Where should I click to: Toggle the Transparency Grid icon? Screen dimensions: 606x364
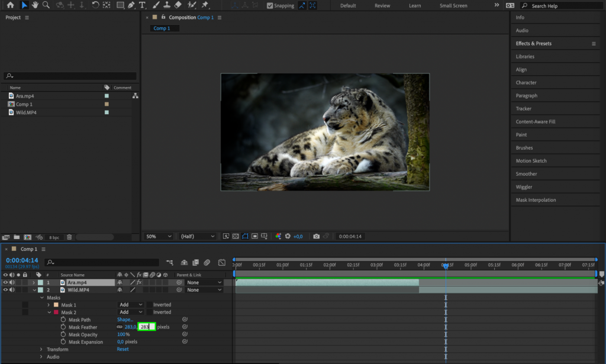236,236
